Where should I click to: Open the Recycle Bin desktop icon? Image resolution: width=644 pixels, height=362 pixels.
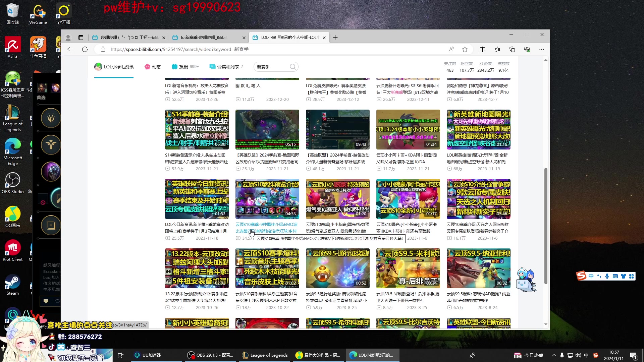12,14
